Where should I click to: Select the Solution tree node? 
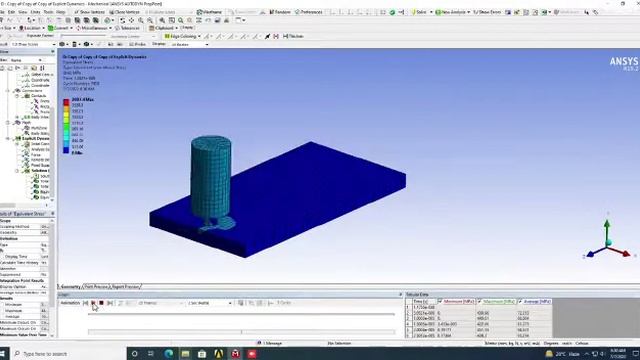pyautogui.click(x=40, y=171)
